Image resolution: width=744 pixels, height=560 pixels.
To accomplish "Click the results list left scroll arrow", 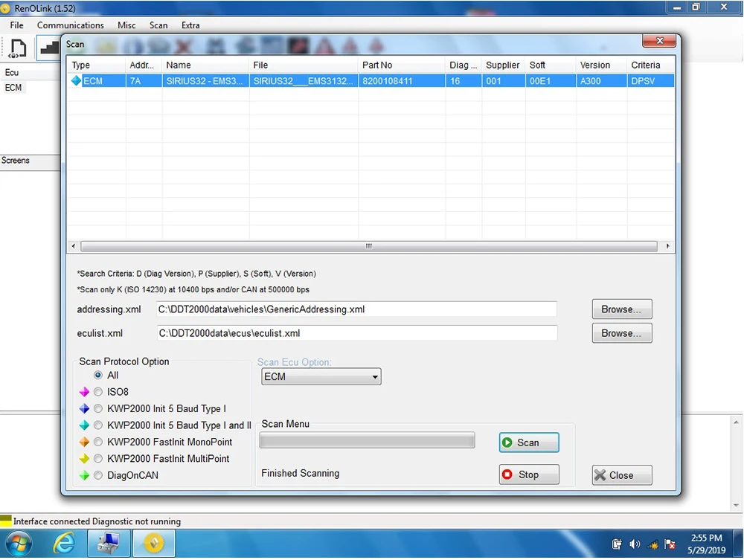I will pos(73,246).
